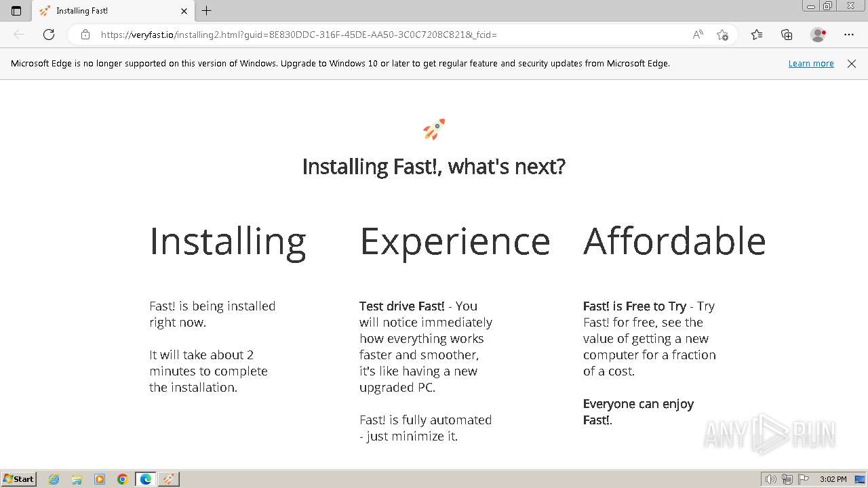Close the Installing Fast! tab
Image resolution: width=868 pixels, height=488 pixels.
point(184,11)
